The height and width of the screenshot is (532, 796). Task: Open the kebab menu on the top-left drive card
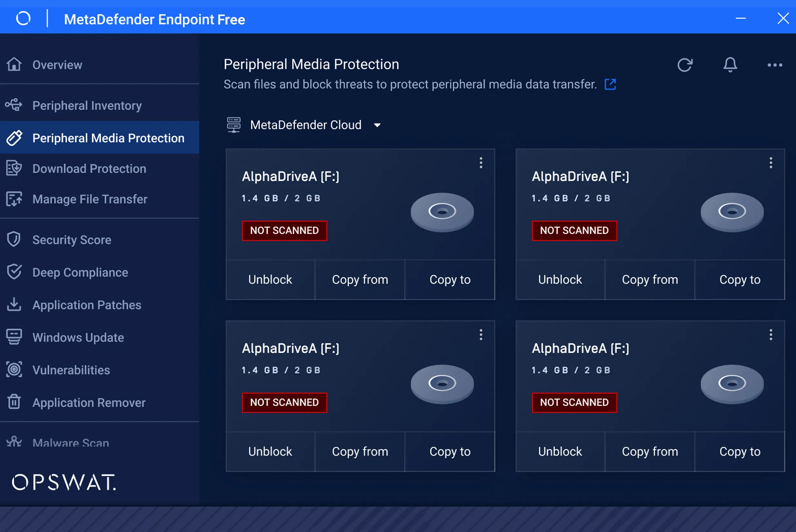(481, 163)
